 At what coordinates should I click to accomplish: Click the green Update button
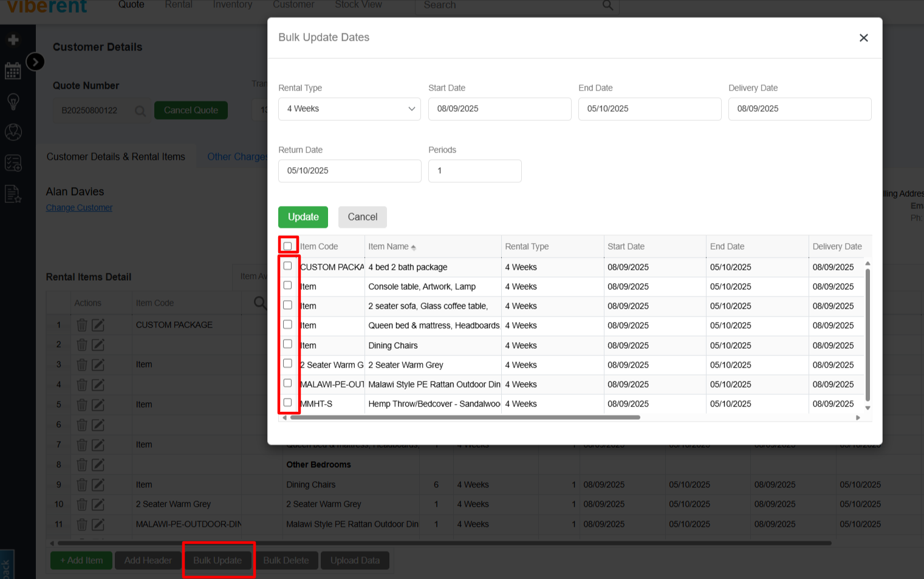click(303, 217)
